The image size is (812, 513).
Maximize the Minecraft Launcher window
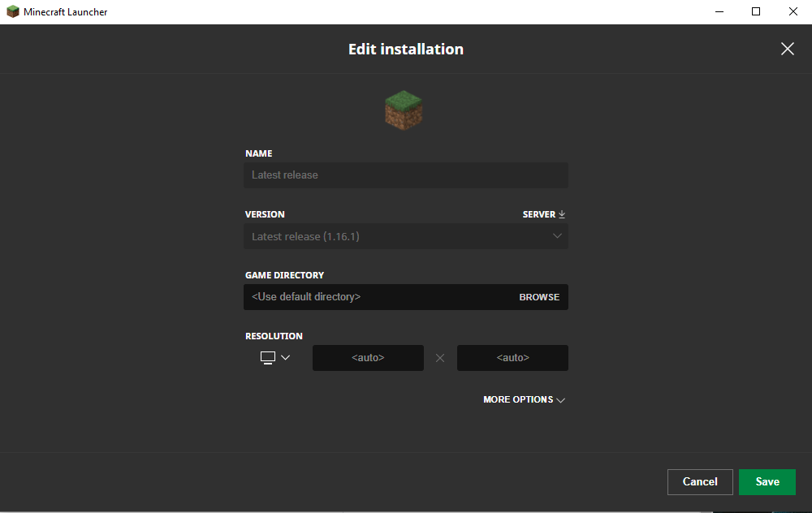(756, 11)
